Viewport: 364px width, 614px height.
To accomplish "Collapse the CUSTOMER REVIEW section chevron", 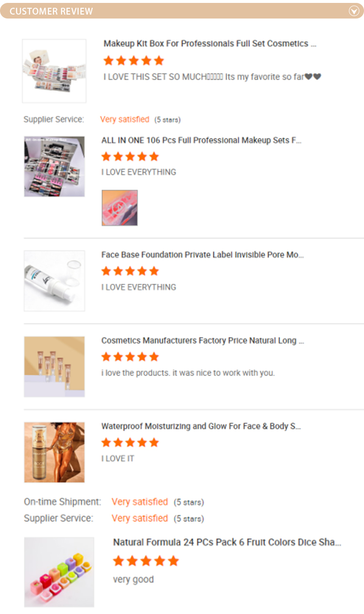I will tap(353, 11).
